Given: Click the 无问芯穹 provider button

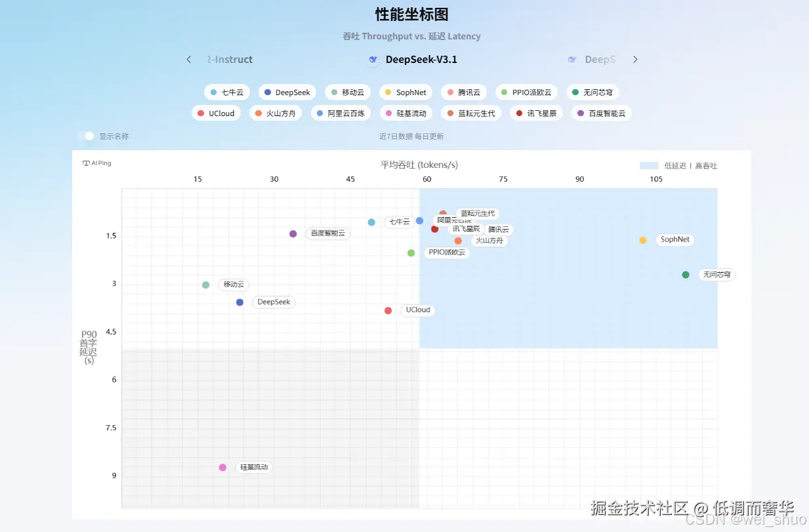Looking at the screenshot, I should click(593, 92).
